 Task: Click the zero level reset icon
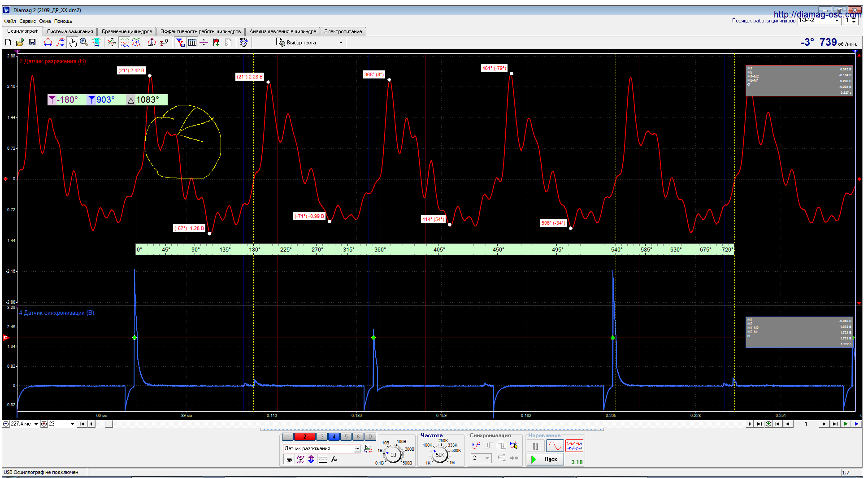tap(164, 42)
